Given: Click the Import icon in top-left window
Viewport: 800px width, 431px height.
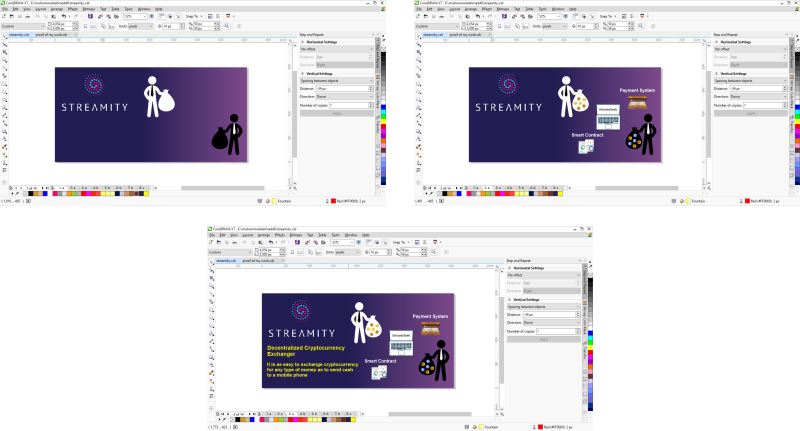Looking at the screenshot, I should (100, 16).
